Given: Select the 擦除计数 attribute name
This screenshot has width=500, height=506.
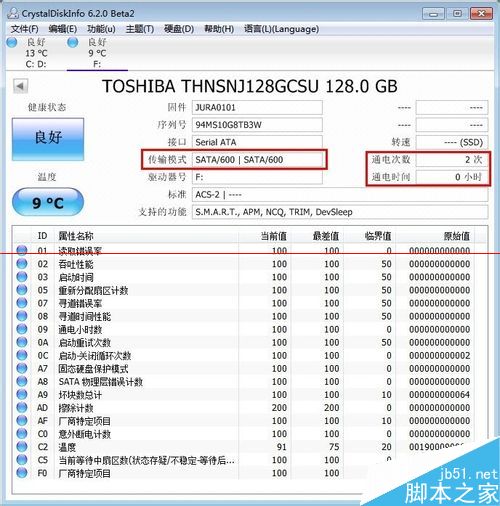Looking at the screenshot, I should tap(76, 408).
